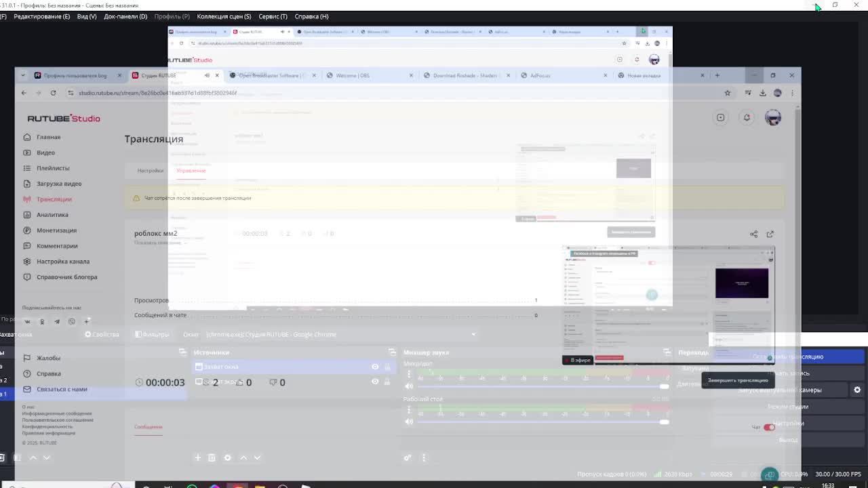This screenshot has height=488, width=868.
Task: Open Сервис menu in OBS
Action: coord(273,16)
